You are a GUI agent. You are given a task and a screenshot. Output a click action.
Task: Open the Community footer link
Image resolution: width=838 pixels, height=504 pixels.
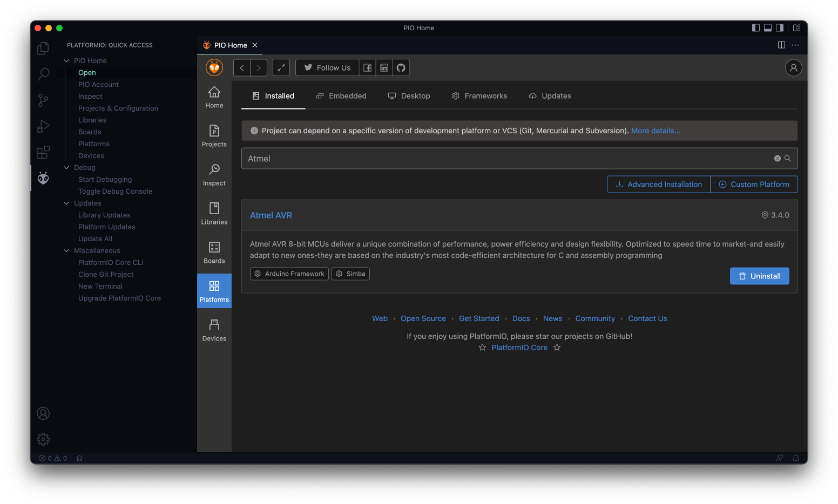click(x=595, y=318)
